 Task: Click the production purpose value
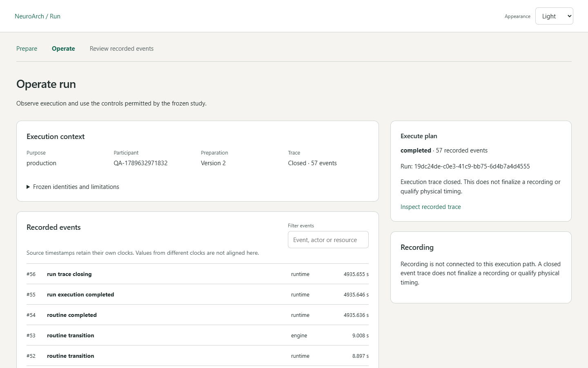(41, 163)
